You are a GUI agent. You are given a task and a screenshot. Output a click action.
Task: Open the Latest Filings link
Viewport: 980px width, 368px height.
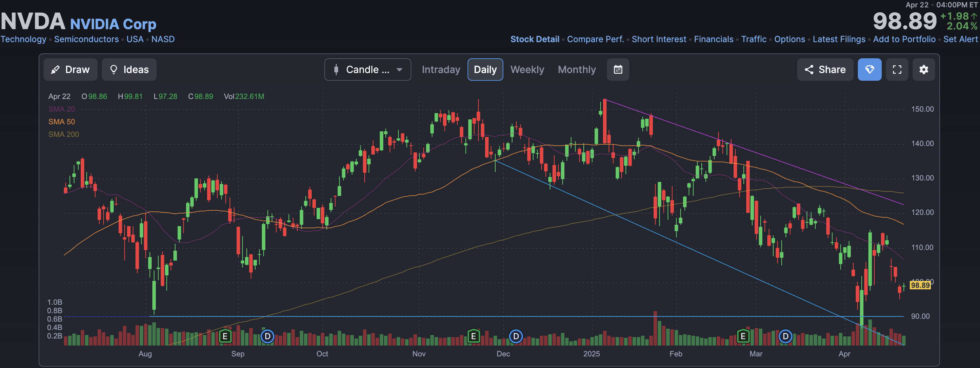[839, 39]
